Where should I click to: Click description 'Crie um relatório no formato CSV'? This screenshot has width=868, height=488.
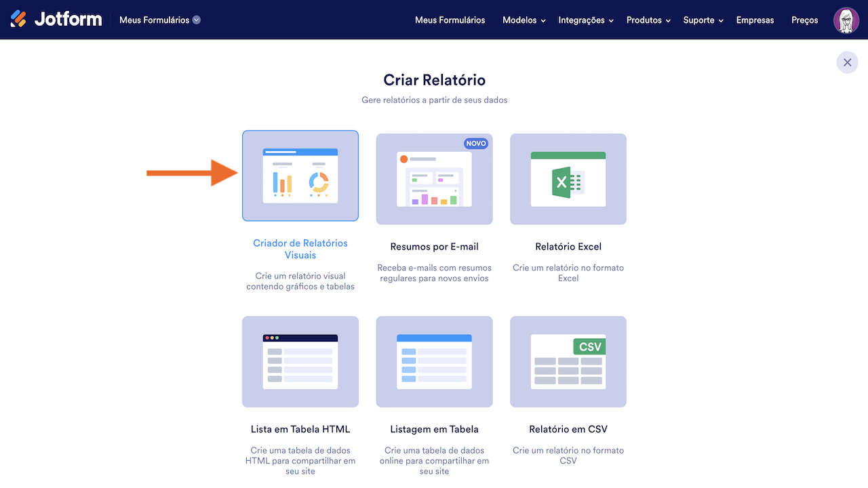point(568,455)
